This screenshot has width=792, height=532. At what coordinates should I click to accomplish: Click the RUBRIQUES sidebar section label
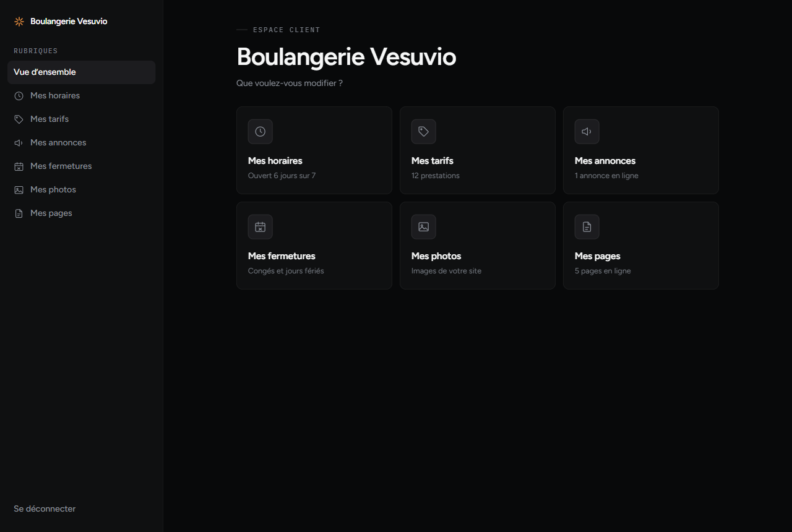click(36, 51)
